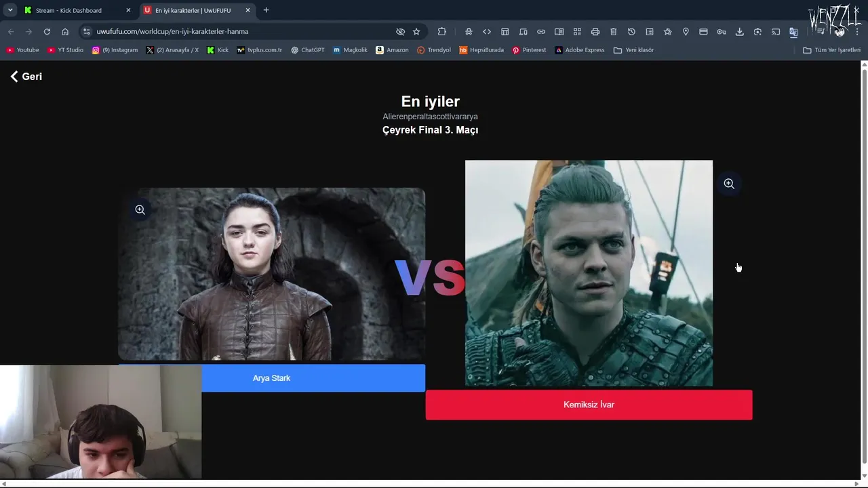Open payment methods card icon
This screenshot has width=868, height=488.
click(704, 31)
